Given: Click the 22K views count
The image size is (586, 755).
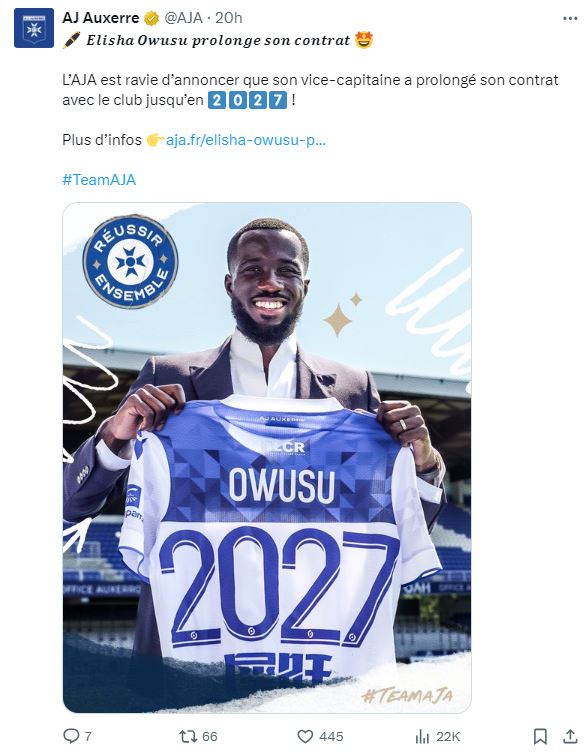Looking at the screenshot, I should pyautogui.click(x=448, y=736).
